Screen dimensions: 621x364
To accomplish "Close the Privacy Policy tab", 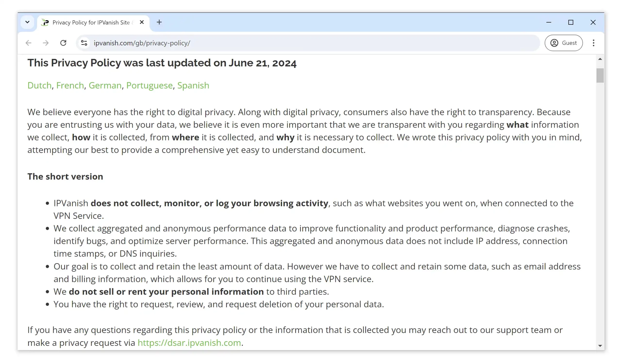I will coord(142,22).
